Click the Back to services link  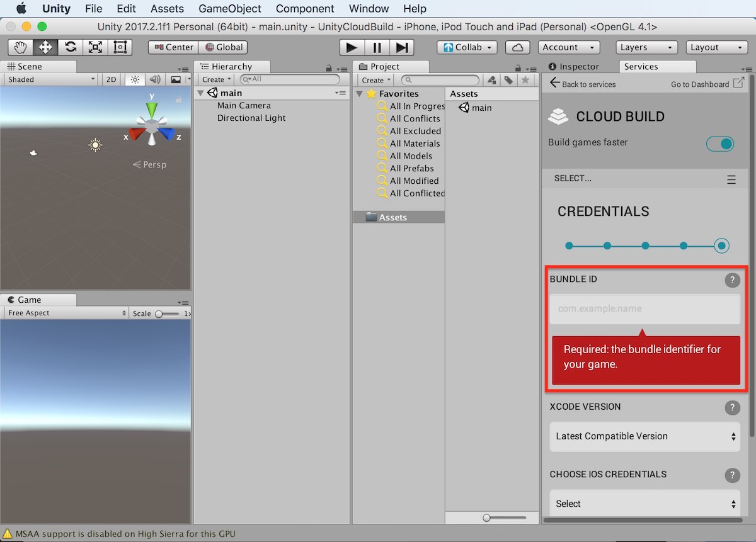583,84
